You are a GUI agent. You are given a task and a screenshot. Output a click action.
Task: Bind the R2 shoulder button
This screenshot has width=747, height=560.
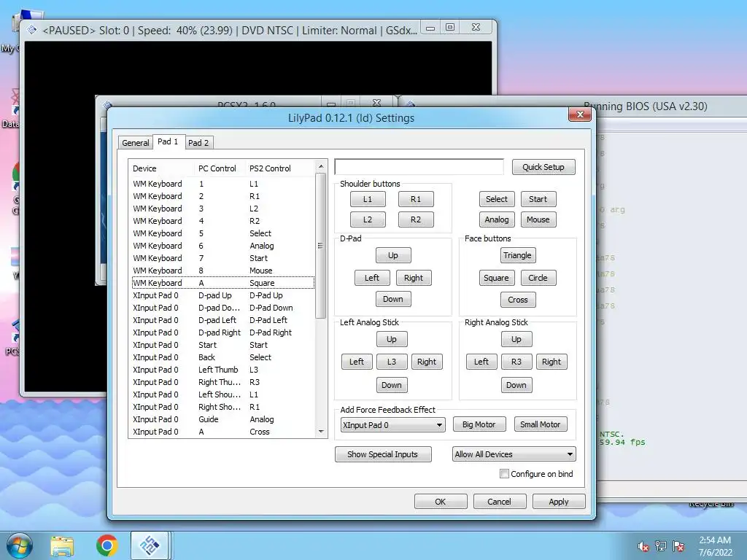point(416,219)
